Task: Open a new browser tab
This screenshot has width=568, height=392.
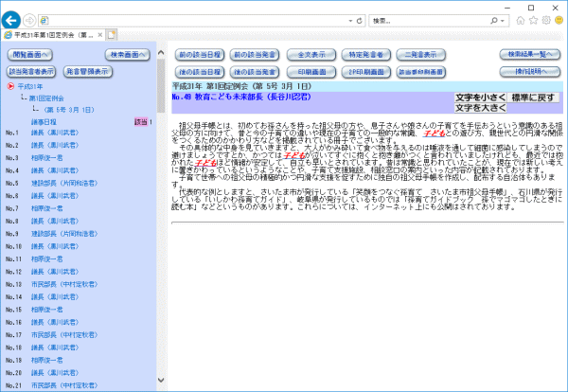Action: pos(112,35)
